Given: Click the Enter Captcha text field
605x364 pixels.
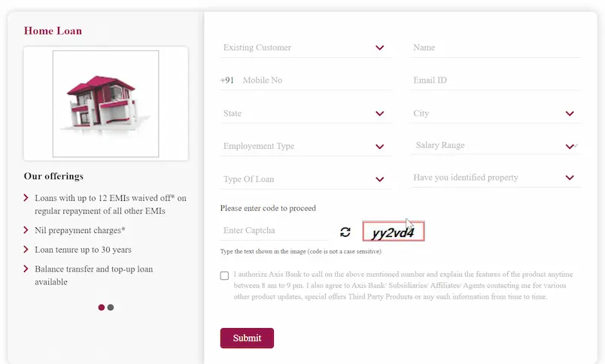Looking at the screenshot, I should [x=274, y=231].
